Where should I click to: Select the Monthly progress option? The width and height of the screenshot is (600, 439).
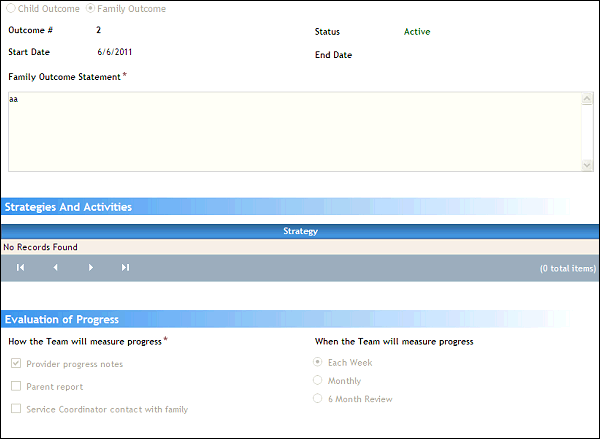318,380
